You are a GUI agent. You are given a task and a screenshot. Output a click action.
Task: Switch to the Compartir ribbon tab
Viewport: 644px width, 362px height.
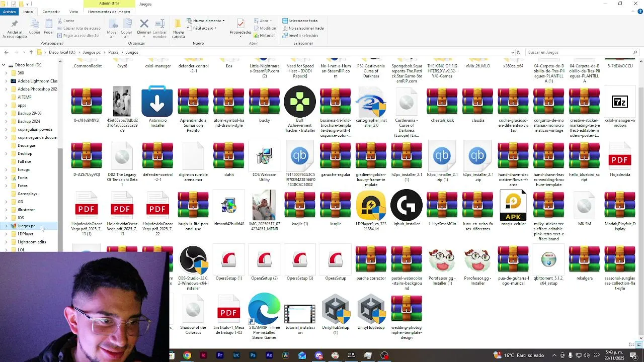click(51, 12)
